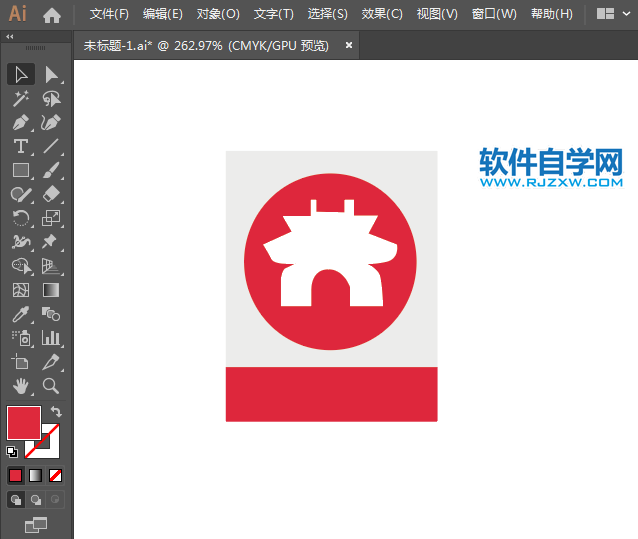Select the Selection tool (black arrow)
Screen dimensions: 638x539
tap(21, 74)
